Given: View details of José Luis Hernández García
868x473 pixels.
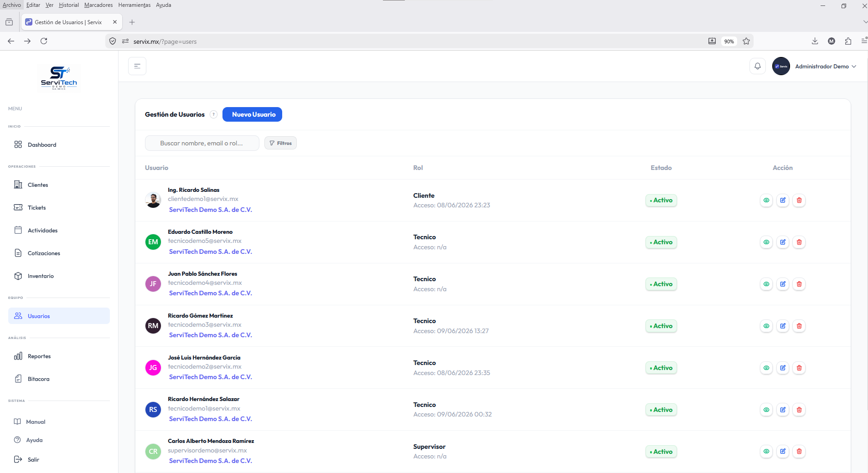Looking at the screenshot, I should point(766,368).
